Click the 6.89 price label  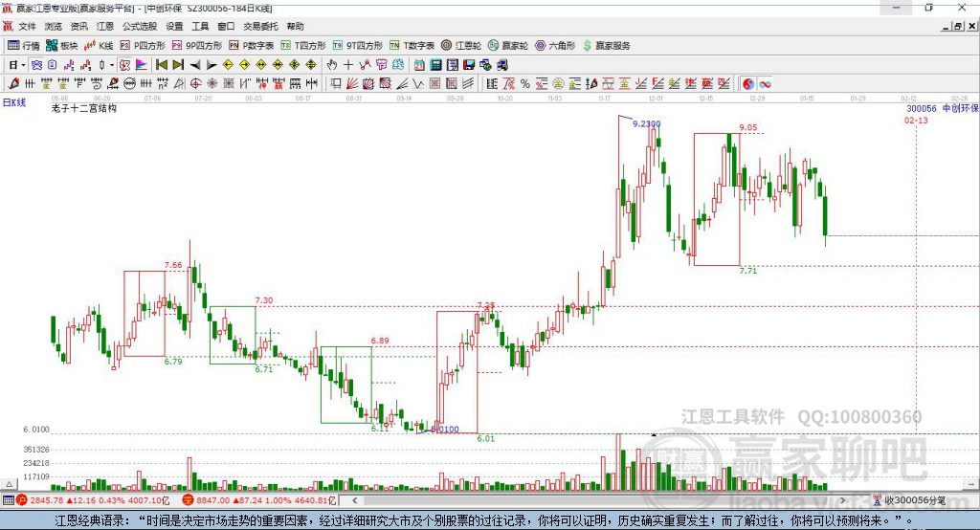380,341
